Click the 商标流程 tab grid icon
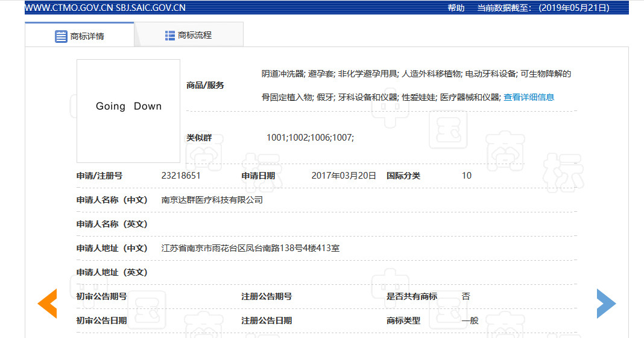644x338 pixels. click(x=169, y=36)
